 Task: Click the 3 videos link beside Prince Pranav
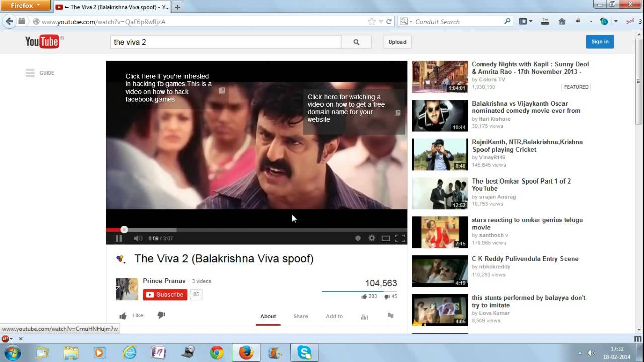(x=202, y=281)
